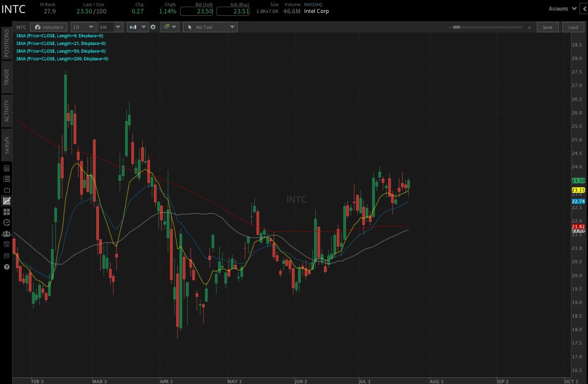588x384 pixels.
Task: Click the zoom in plus button
Action: [529, 27]
